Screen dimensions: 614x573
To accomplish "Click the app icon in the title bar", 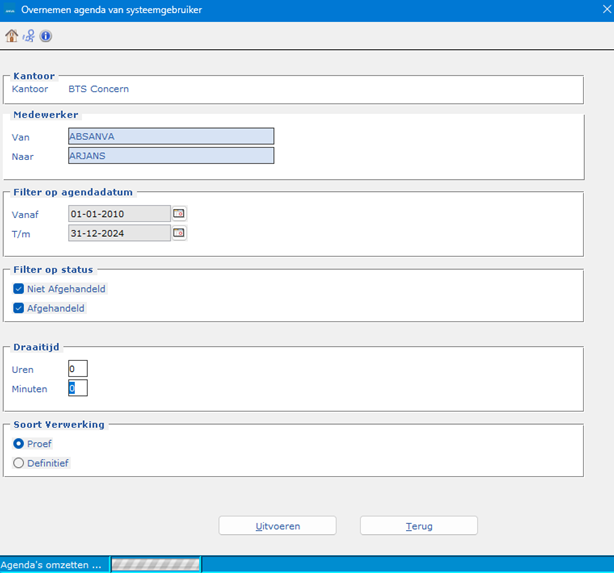I will tap(11, 10).
